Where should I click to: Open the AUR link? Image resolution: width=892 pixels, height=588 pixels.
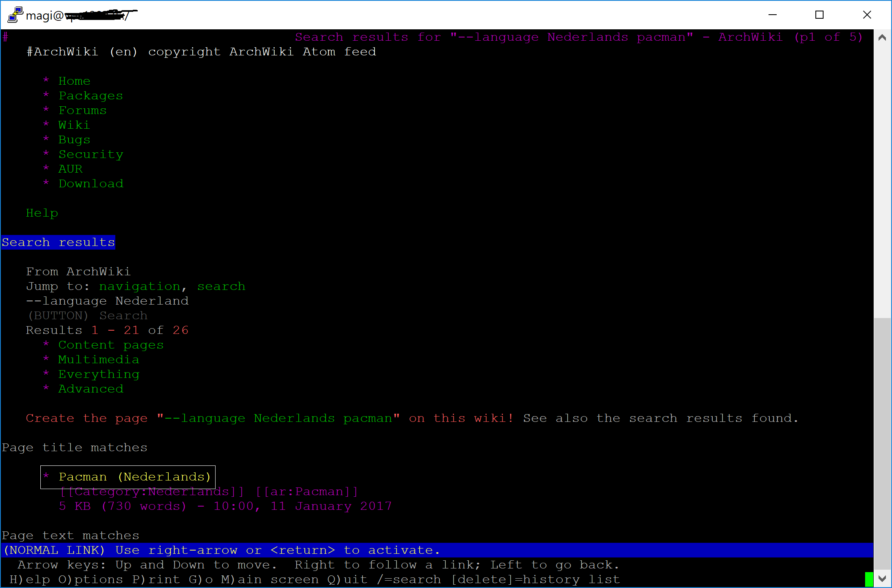(70, 169)
